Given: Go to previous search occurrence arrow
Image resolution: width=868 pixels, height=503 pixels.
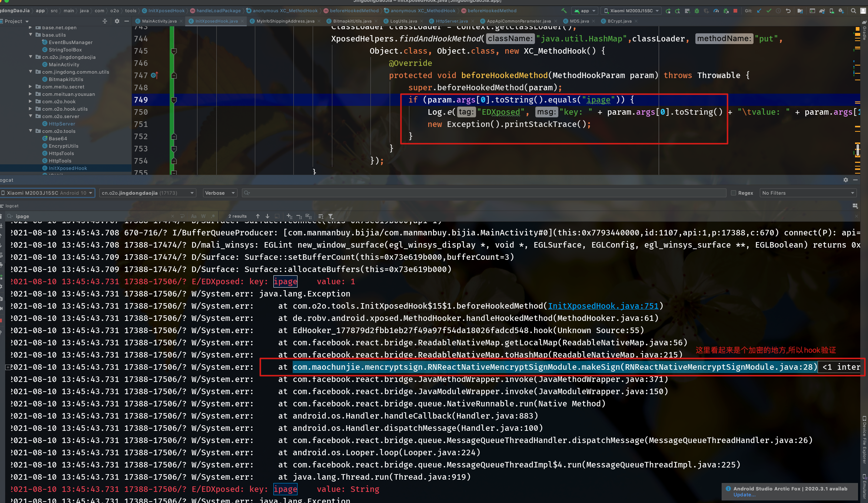Looking at the screenshot, I should pyautogui.click(x=258, y=216).
